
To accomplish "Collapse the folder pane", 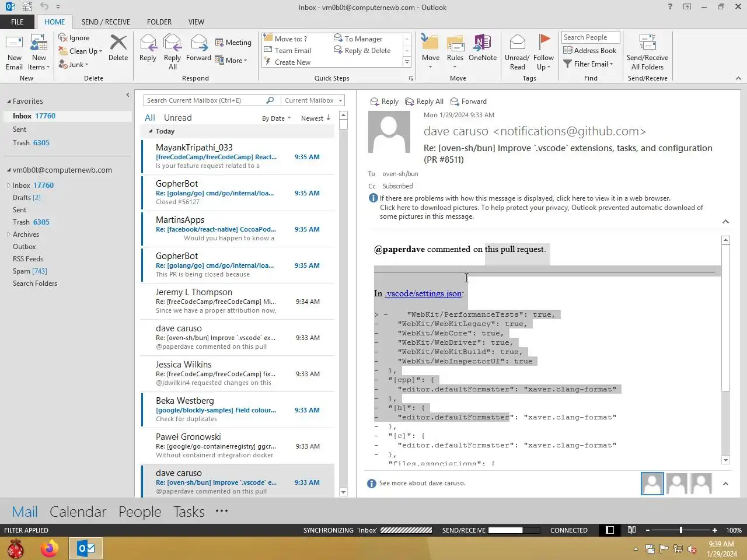I will pos(128,94).
